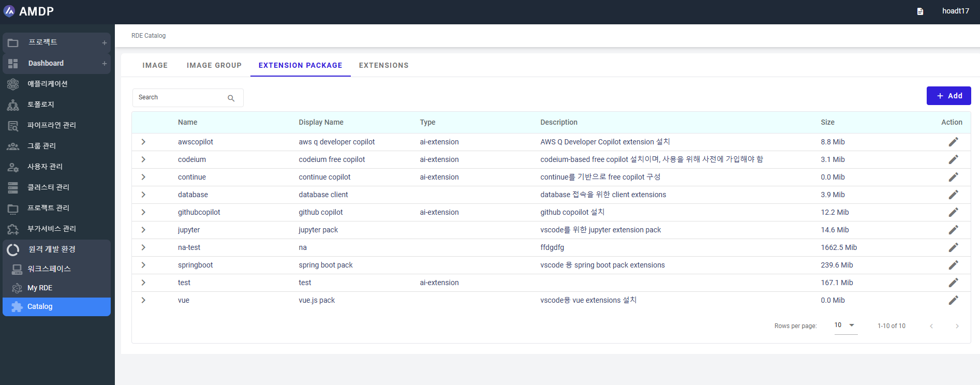Click the 클러스터 관리 server icon

pos(13,187)
